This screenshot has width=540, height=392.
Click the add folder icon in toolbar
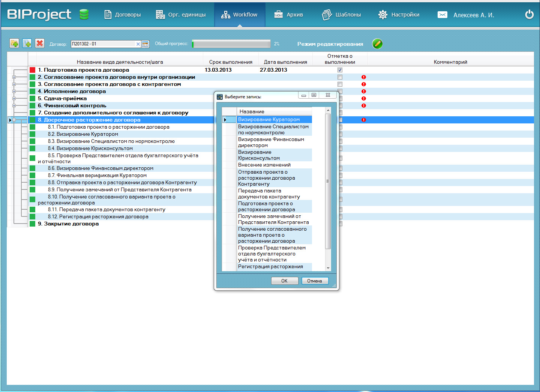point(14,44)
